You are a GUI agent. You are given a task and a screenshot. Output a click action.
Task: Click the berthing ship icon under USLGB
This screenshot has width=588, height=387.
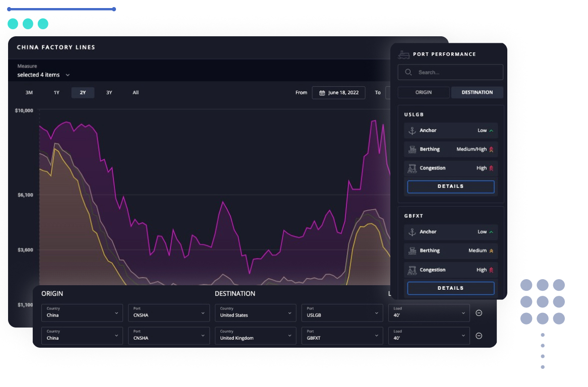point(412,149)
